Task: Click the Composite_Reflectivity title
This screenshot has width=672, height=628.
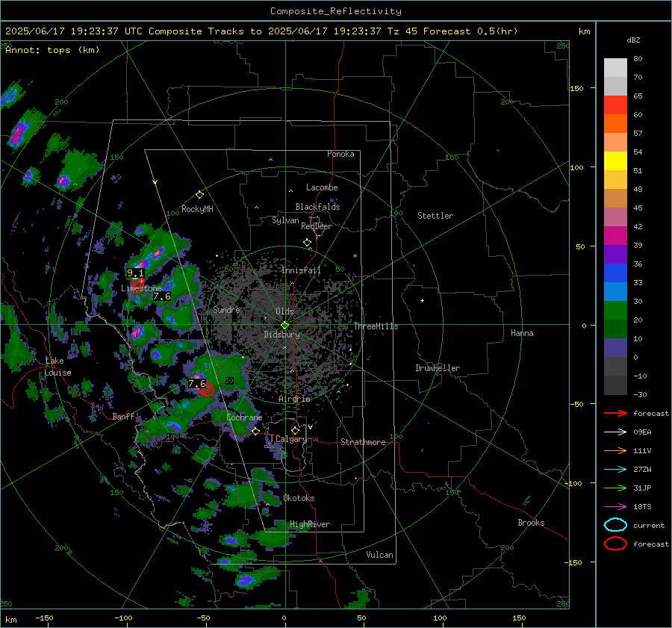Action: pyautogui.click(x=336, y=11)
